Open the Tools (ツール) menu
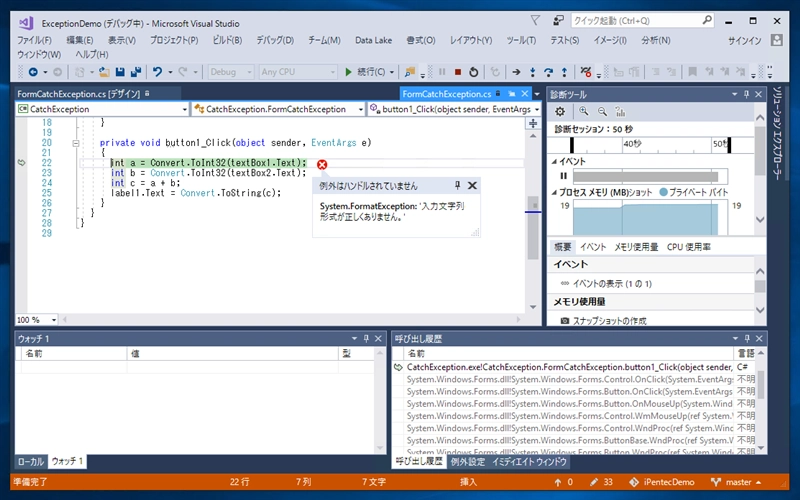 tap(521, 40)
